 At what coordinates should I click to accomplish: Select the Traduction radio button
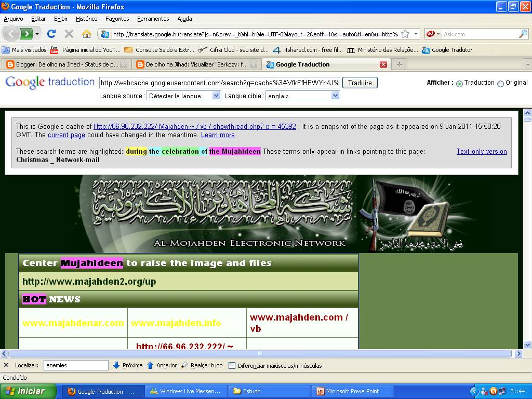(x=459, y=84)
